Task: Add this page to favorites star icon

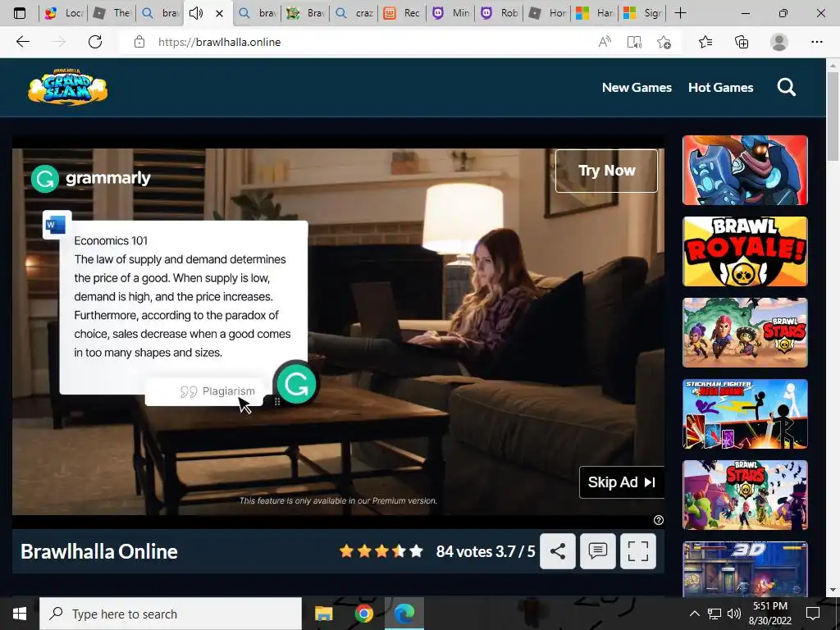Action: click(664, 42)
